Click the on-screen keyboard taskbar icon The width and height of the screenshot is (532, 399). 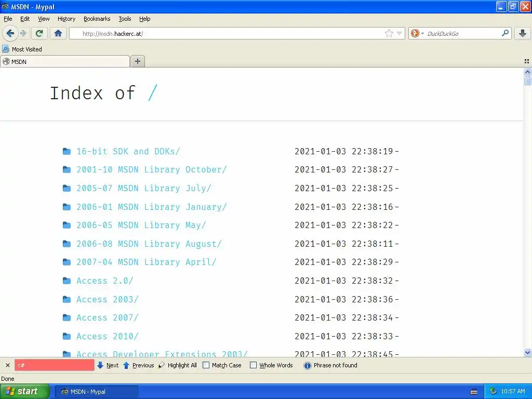(474, 392)
